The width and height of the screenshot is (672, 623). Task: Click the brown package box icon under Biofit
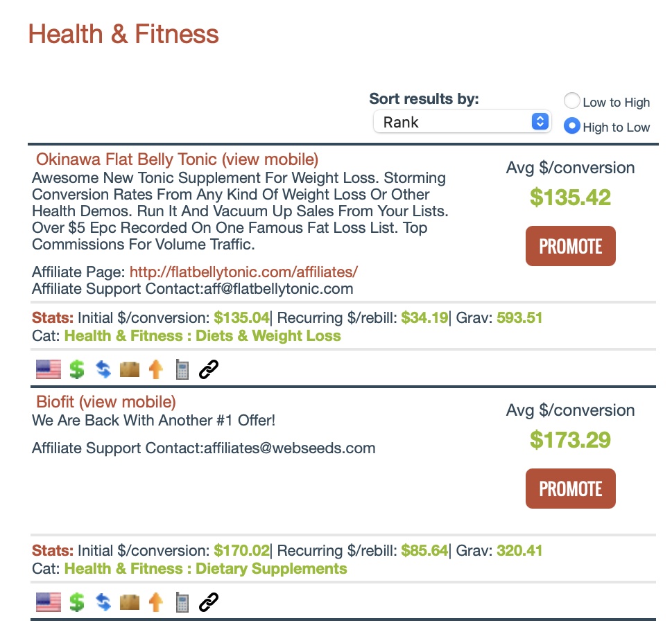[x=130, y=603]
